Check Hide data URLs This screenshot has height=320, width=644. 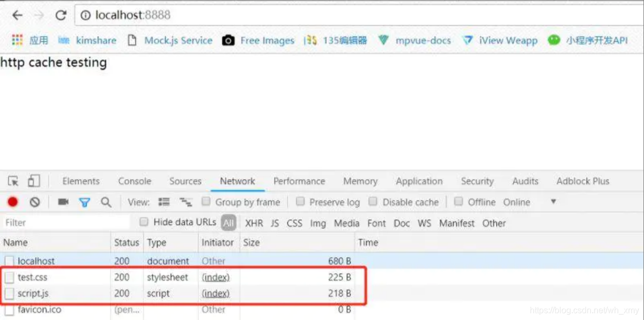coord(144,222)
